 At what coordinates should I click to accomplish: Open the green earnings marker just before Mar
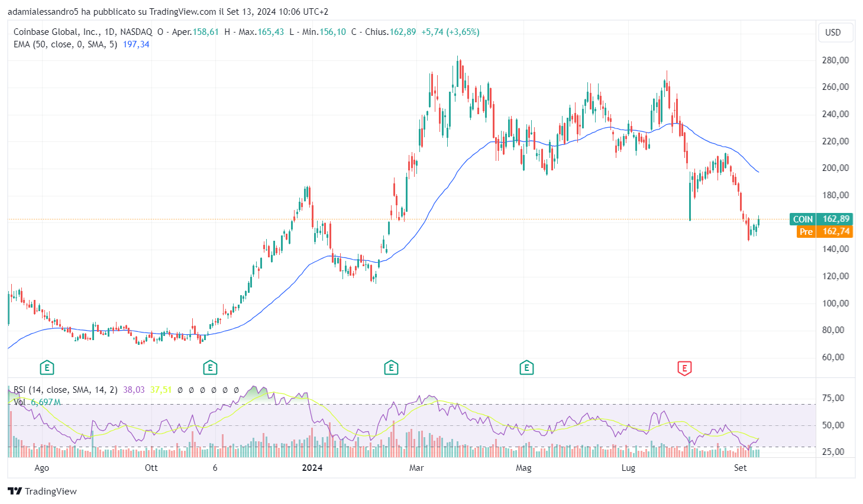click(x=391, y=368)
